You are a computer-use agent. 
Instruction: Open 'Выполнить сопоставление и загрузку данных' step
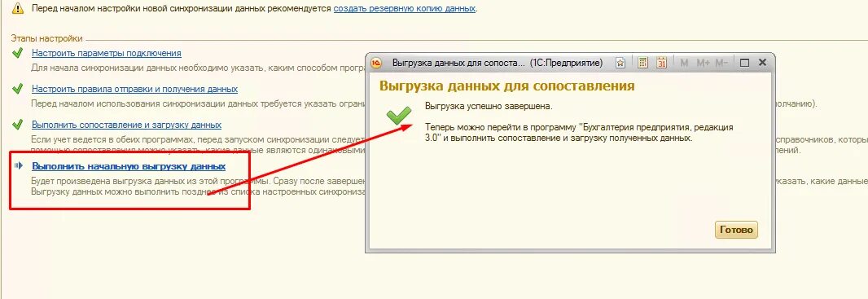pyautogui.click(x=126, y=125)
